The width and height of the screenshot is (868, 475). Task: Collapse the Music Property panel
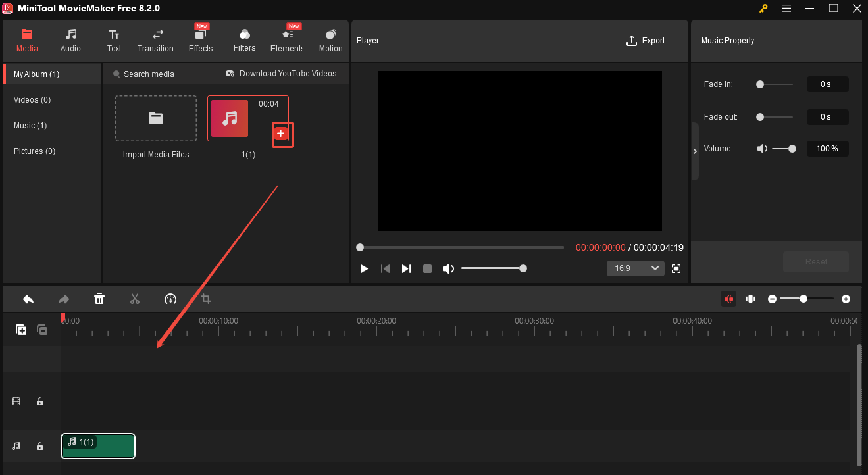(695, 151)
